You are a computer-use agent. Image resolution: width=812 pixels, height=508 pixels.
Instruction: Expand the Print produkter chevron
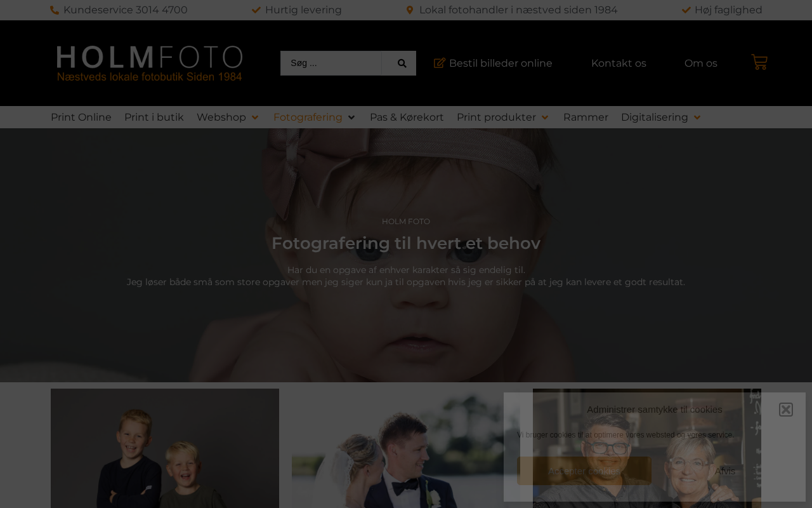point(545,117)
